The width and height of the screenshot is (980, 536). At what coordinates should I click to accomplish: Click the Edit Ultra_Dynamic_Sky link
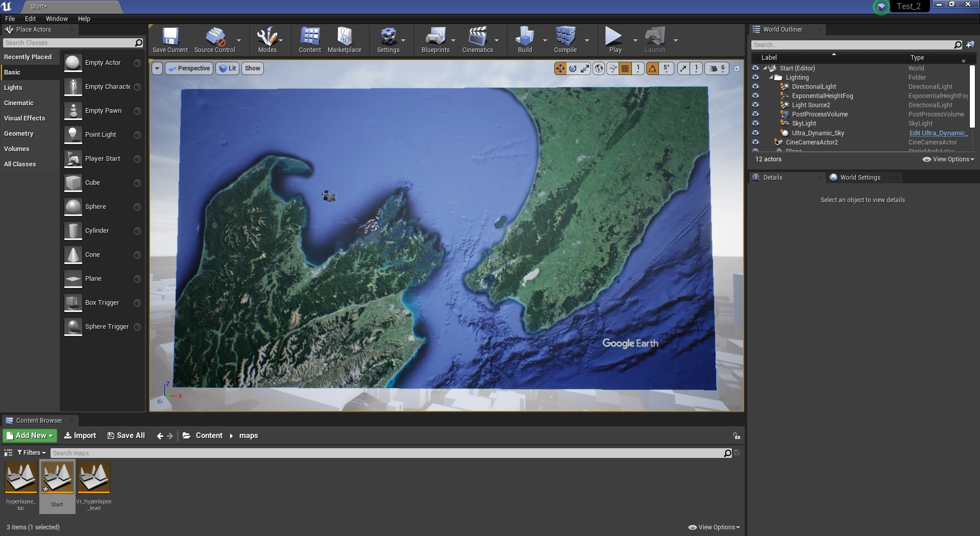coord(938,133)
